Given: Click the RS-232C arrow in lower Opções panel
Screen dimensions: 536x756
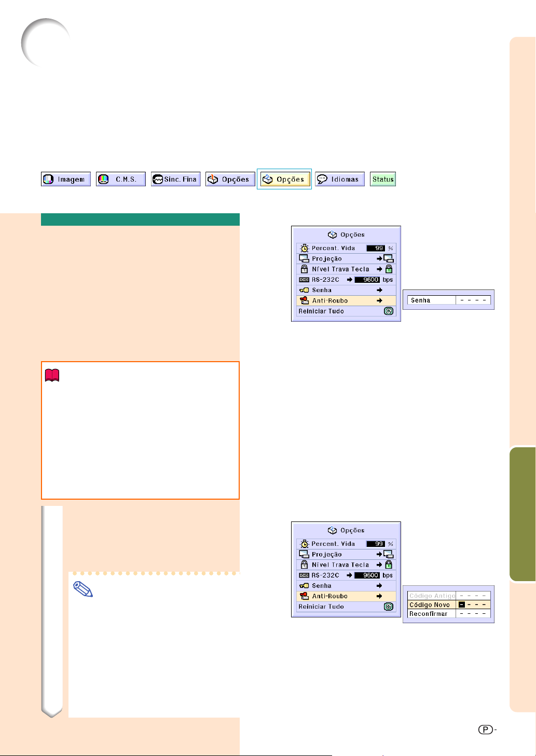Looking at the screenshot, I should 350,575.
